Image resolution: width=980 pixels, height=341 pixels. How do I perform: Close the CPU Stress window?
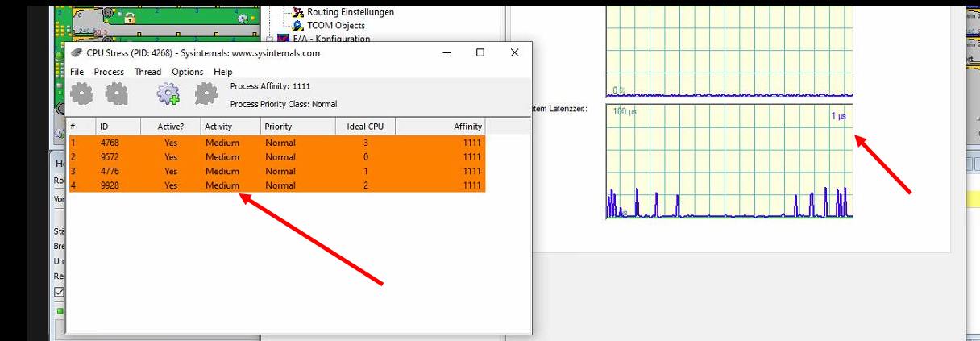click(515, 52)
